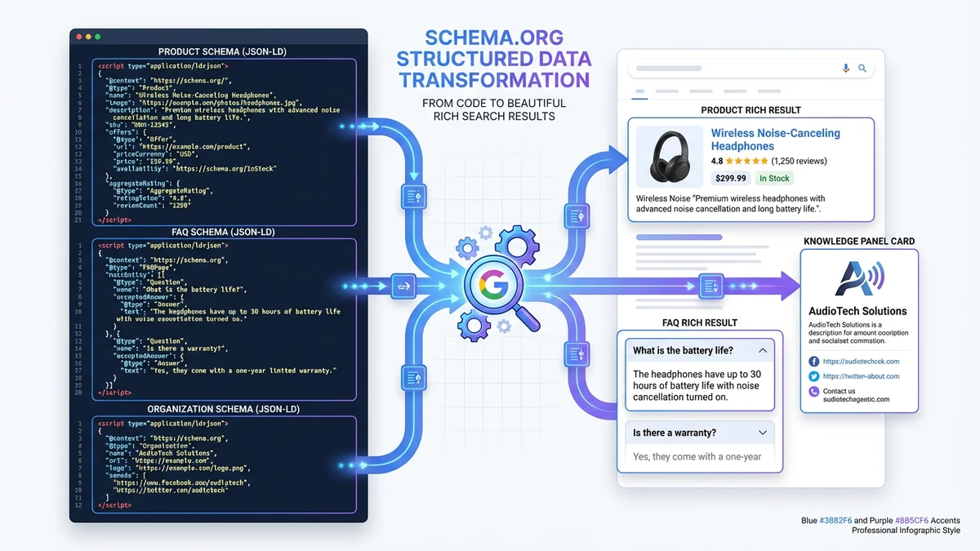Click the document icon on the top arrow pipe
The image size is (980, 551).
click(414, 196)
